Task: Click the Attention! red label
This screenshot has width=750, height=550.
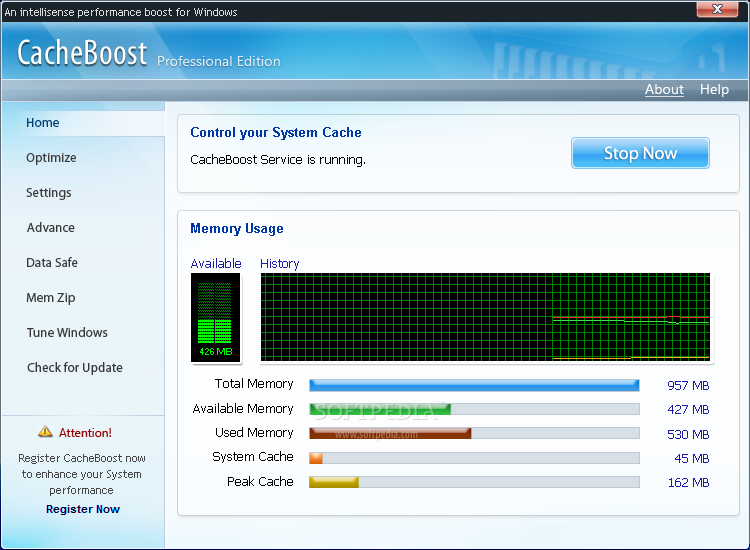Action: [x=85, y=433]
